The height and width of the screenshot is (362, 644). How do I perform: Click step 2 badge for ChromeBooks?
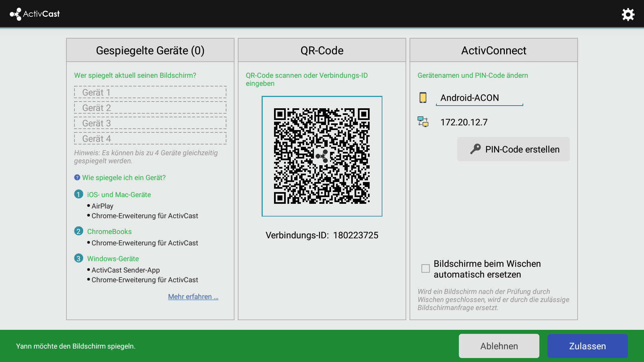[78, 231]
